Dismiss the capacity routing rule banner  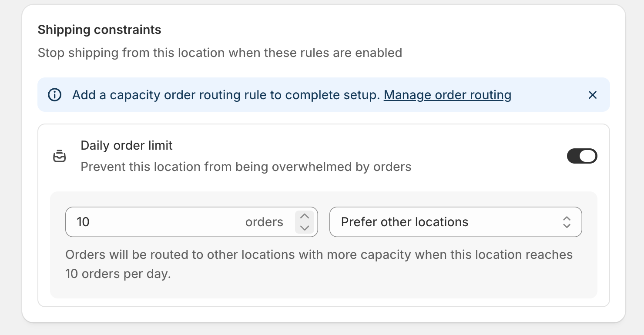point(593,95)
